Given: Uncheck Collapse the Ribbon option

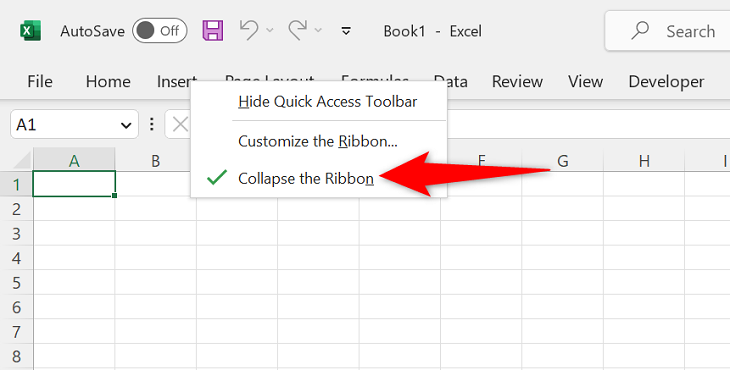Looking at the screenshot, I should point(319,178).
